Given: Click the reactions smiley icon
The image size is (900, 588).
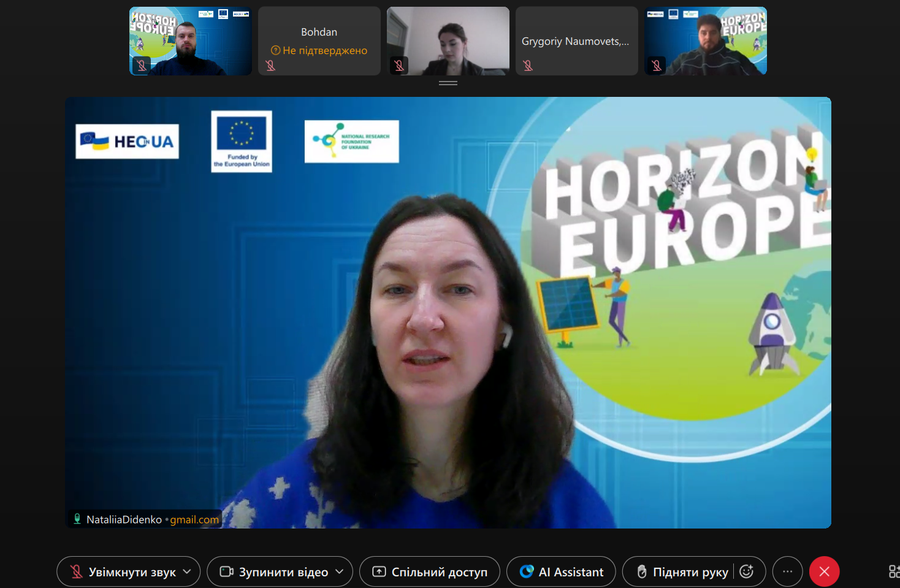Looking at the screenshot, I should (x=746, y=571).
